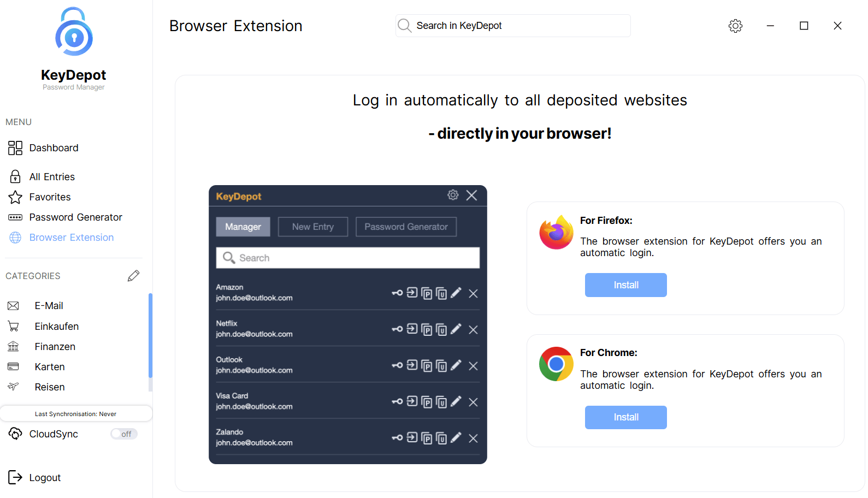
Task: Click the star icon beside Favorites
Action: tap(15, 197)
